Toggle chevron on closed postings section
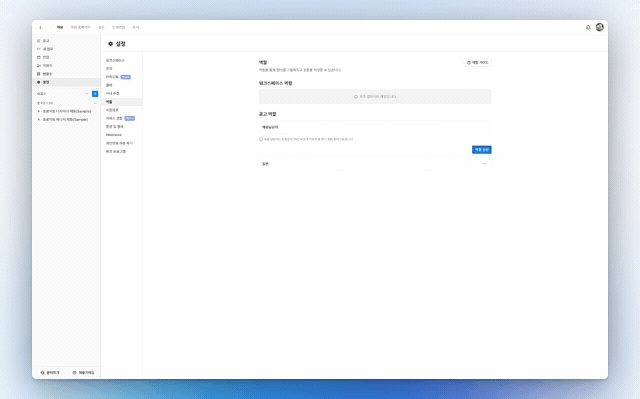Image resolution: width=640 pixels, height=399 pixels. [95, 103]
